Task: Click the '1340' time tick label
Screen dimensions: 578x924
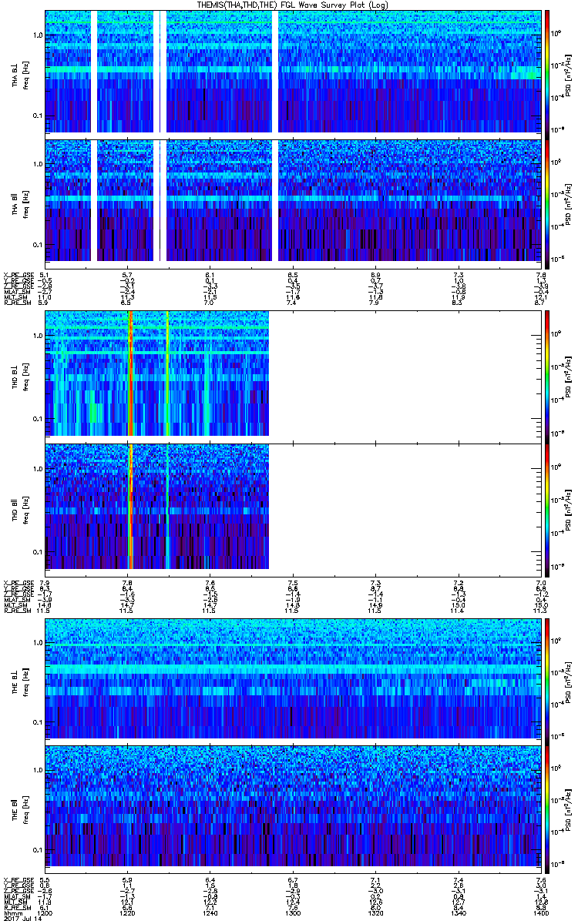Action: (458, 914)
